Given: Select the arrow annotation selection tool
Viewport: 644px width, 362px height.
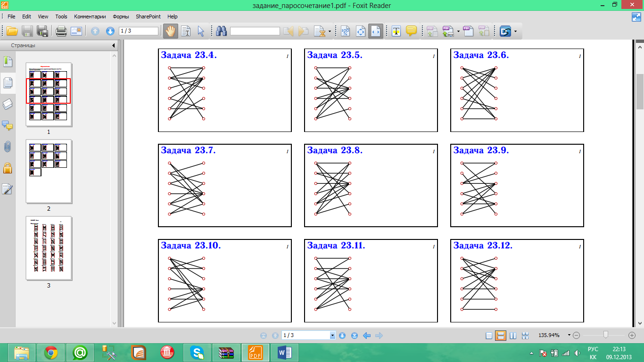Looking at the screenshot, I should pyautogui.click(x=200, y=32).
